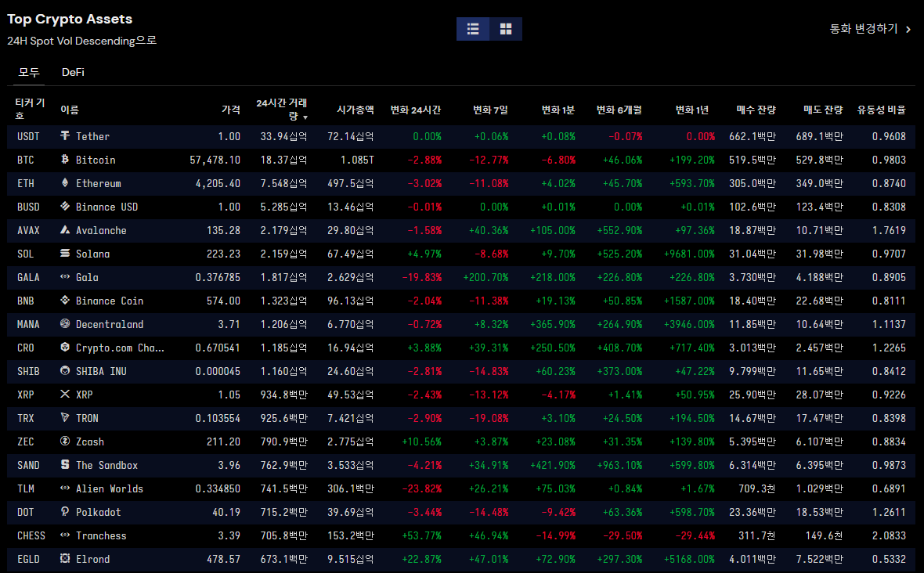Click the Binance Coin icon
924x573 pixels.
pyautogui.click(x=65, y=301)
